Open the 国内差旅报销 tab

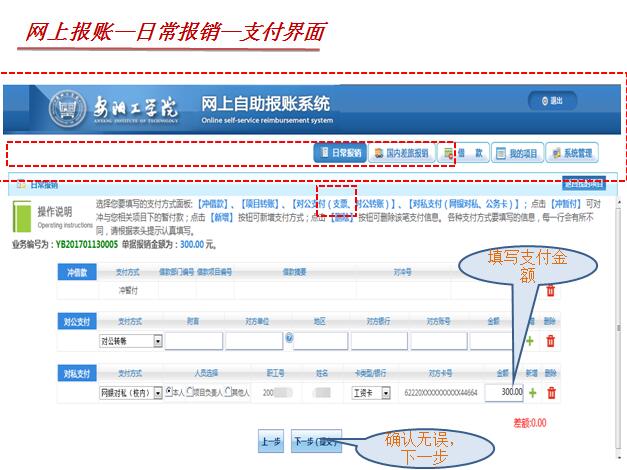coord(400,153)
